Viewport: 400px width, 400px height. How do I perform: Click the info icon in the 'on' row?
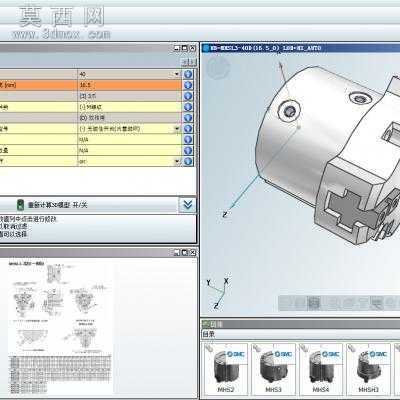tap(188, 161)
